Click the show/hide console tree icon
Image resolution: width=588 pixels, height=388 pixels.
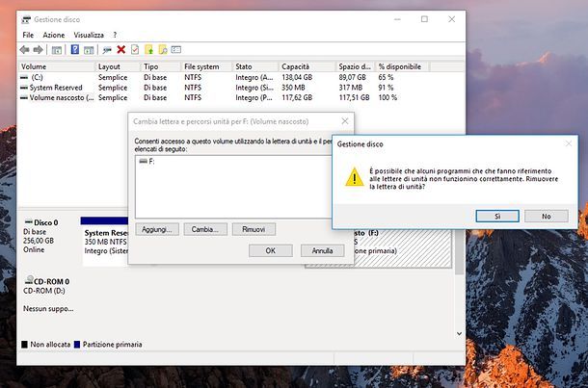click(x=57, y=50)
